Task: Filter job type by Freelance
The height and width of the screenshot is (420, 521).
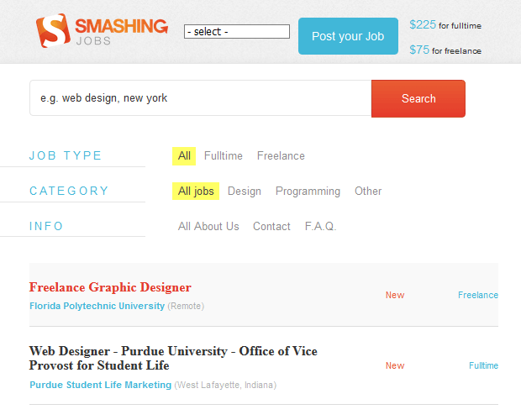Action: coord(281,155)
